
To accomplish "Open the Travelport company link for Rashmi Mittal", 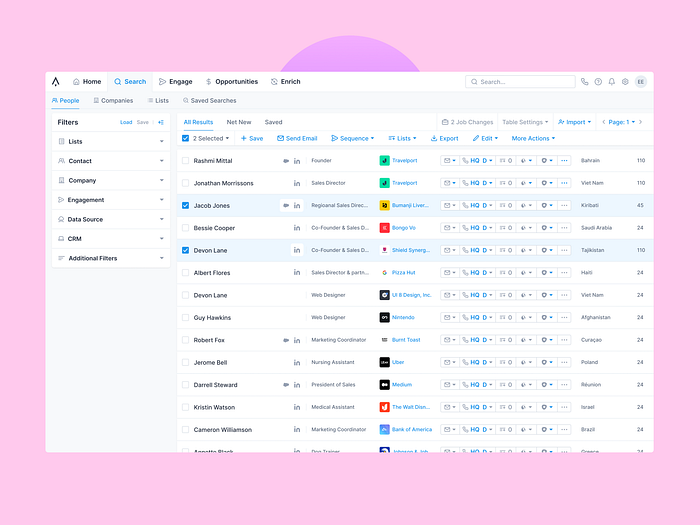I will pyautogui.click(x=404, y=160).
